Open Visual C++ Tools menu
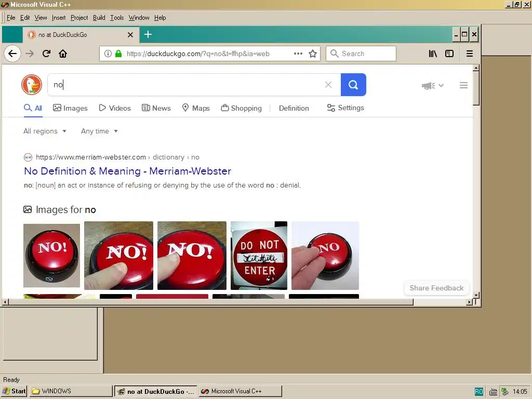The image size is (532, 399). [117, 18]
